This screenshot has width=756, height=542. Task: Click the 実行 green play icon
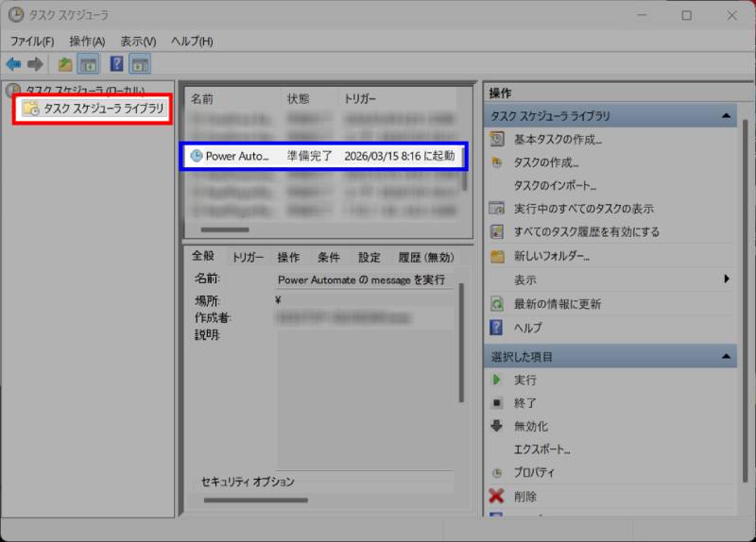click(496, 380)
